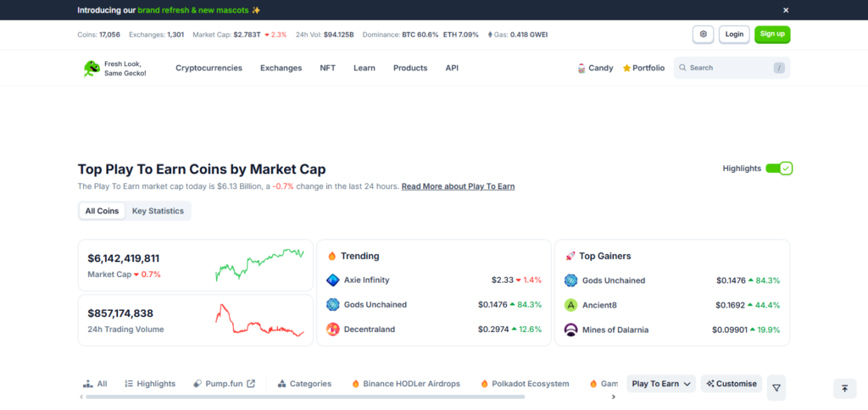Viewport: 868px width, 410px height.
Task: Click Gods Unchained icon in Top Gainers
Action: tap(570, 280)
